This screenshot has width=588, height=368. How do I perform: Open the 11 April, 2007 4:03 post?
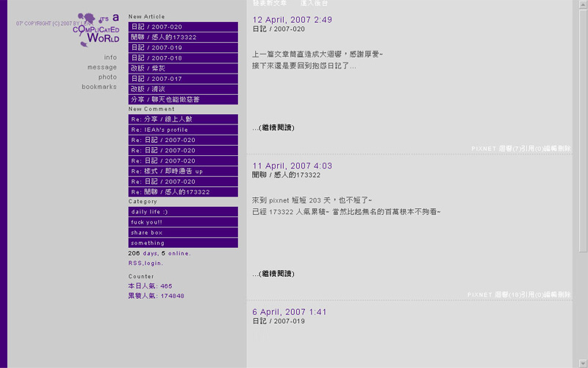point(292,166)
